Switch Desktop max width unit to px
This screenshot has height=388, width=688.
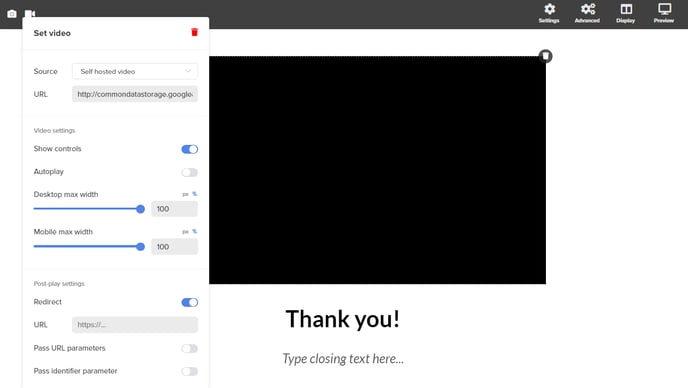point(185,194)
